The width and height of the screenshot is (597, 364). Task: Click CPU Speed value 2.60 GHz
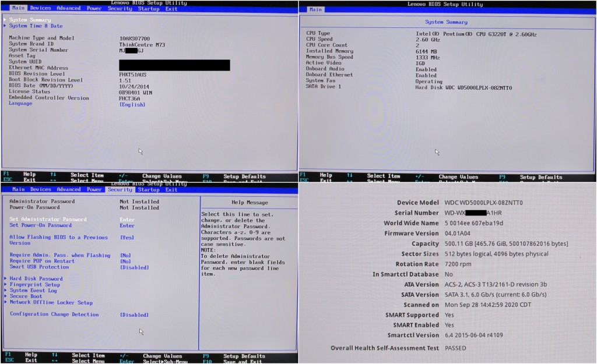pos(427,40)
